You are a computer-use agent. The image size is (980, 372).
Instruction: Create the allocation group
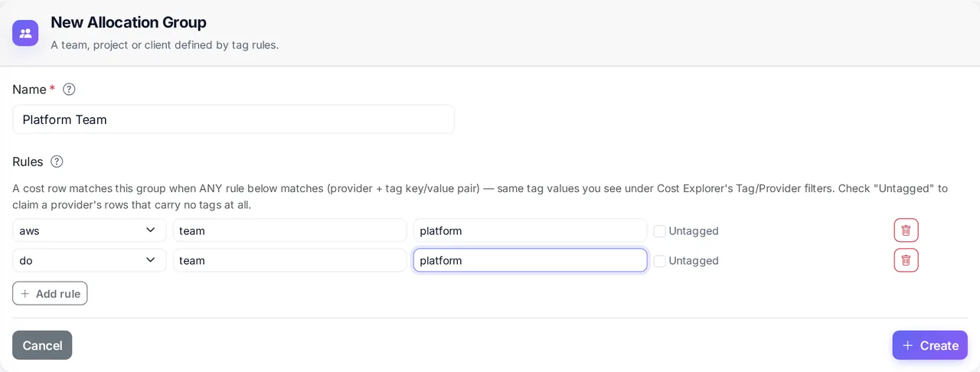929,345
